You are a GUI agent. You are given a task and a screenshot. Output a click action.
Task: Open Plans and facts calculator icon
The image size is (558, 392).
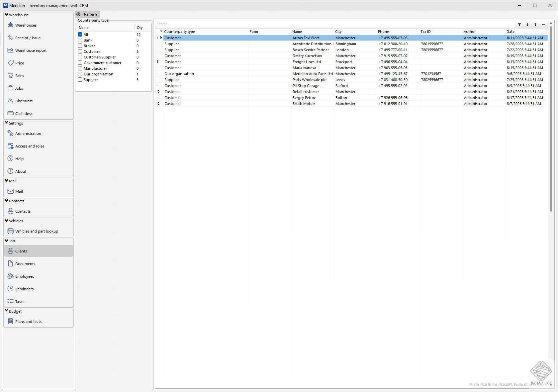(x=11, y=322)
